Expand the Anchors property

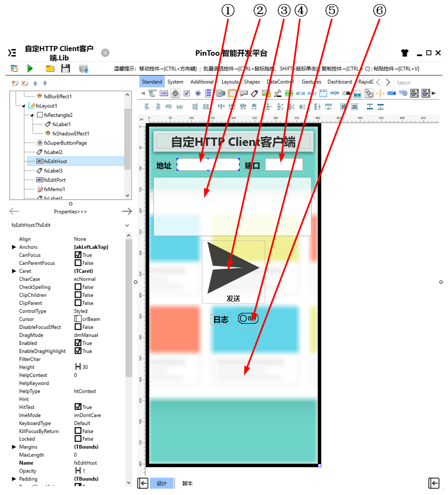coord(14,247)
